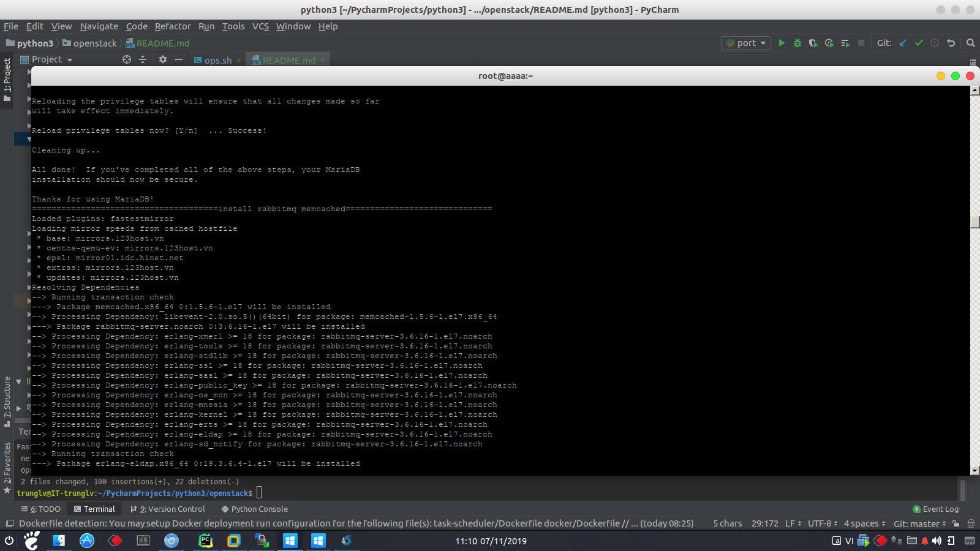Run port with coverage icon

(x=813, y=43)
